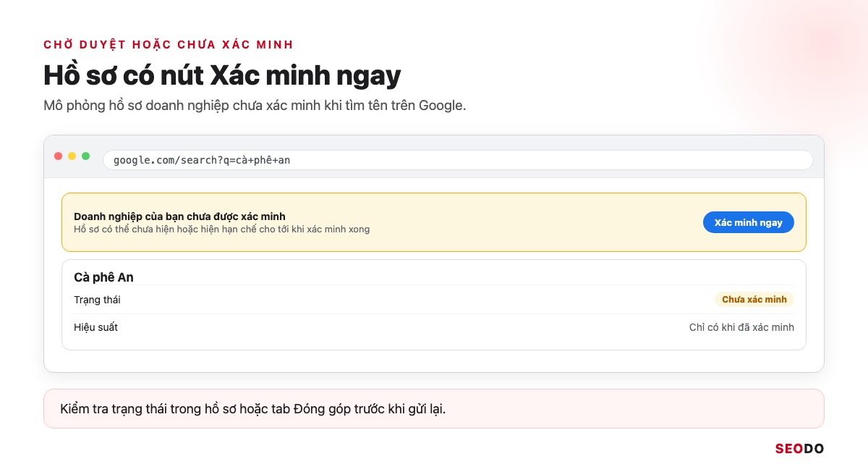Click the green maximize window dot

pyautogui.click(x=86, y=156)
